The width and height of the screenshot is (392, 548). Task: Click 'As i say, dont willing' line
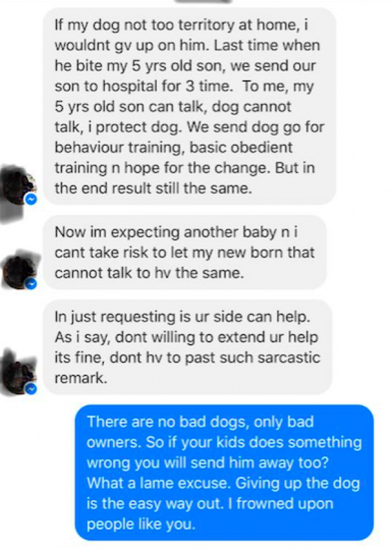[186, 337]
